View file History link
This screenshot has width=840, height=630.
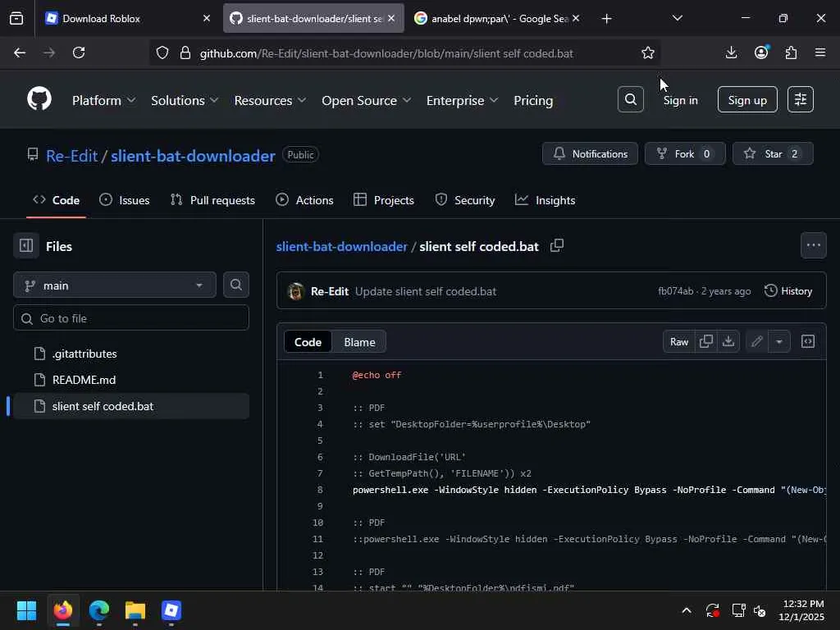coord(788,291)
